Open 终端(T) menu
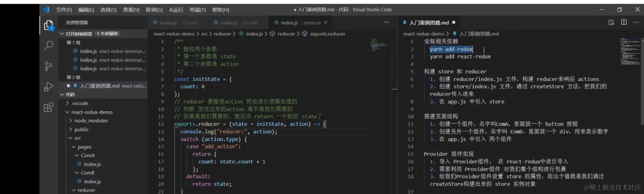Viewport: 644px width, 194px height. 197,10
